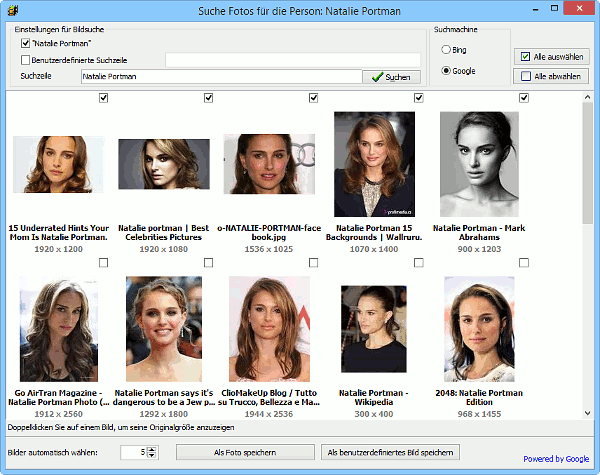Uncheck the 15 Underrated Hints image checkbox
Screen dimensions: 600x475
(103, 98)
